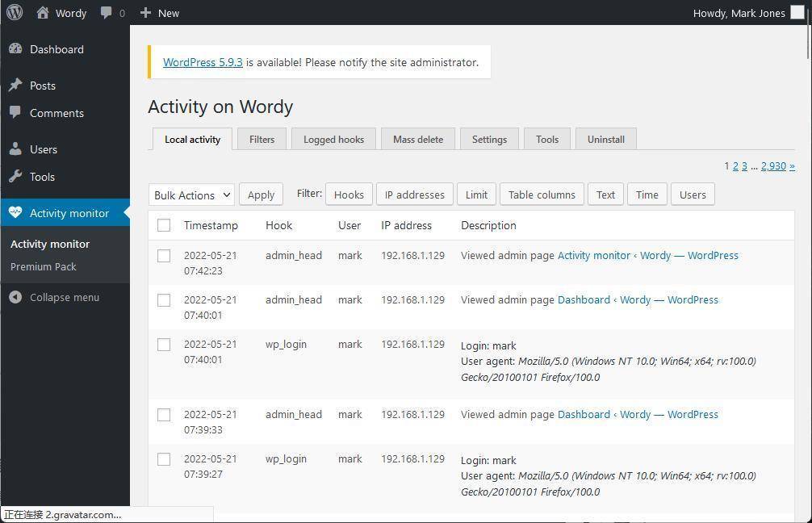Open the Limit filter
The height and width of the screenshot is (523, 812).
point(476,195)
